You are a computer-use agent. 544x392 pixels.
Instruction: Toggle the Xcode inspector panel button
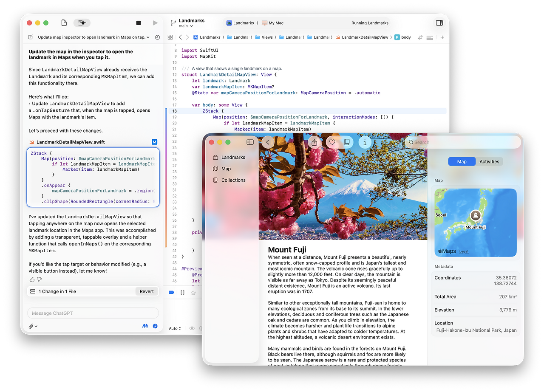point(439,23)
